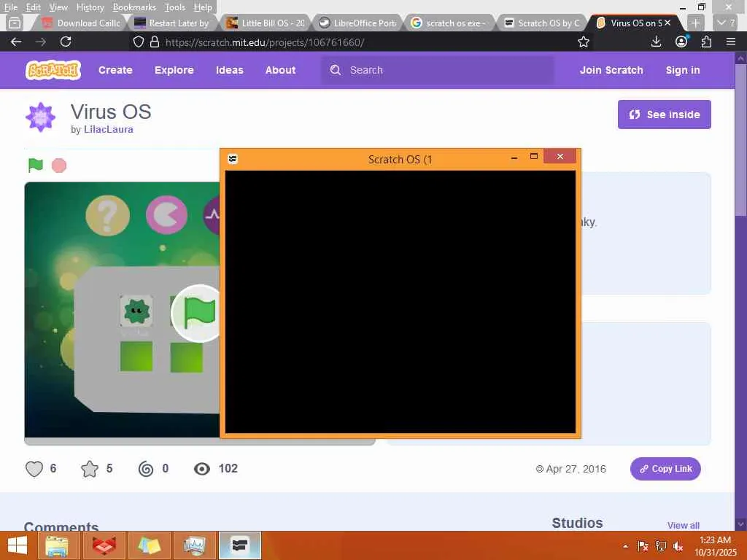Open the About page in Scratch nav
Screen dimensions: 747x560
[281, 70]
